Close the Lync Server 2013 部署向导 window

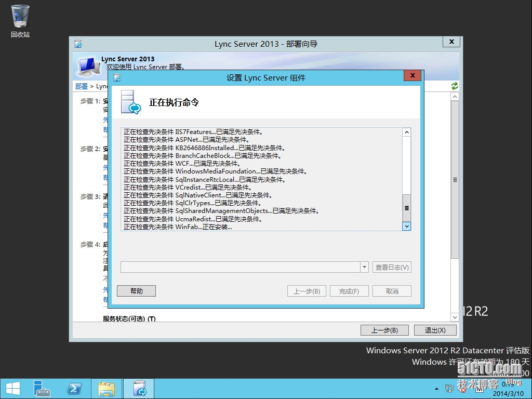click(x=451, y=42)
